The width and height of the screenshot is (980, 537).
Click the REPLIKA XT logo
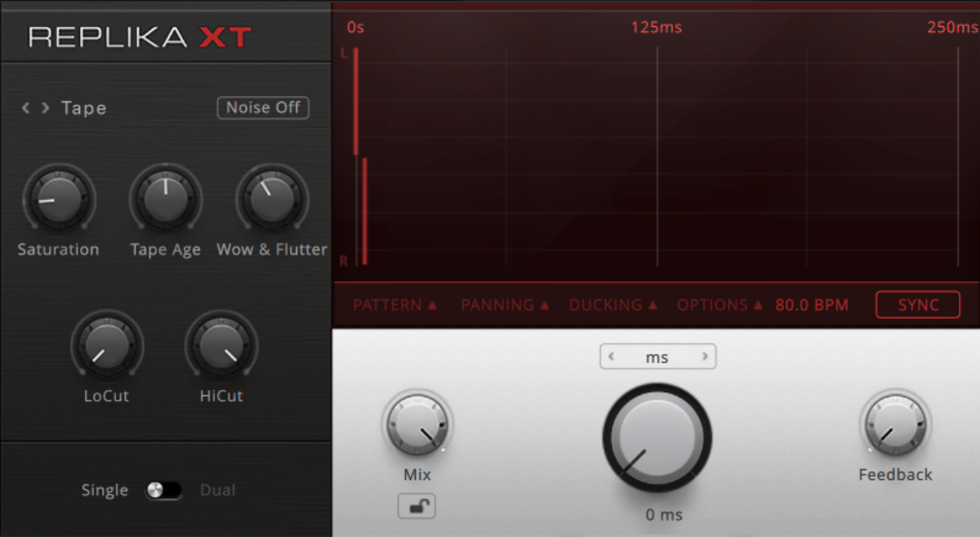140,37
